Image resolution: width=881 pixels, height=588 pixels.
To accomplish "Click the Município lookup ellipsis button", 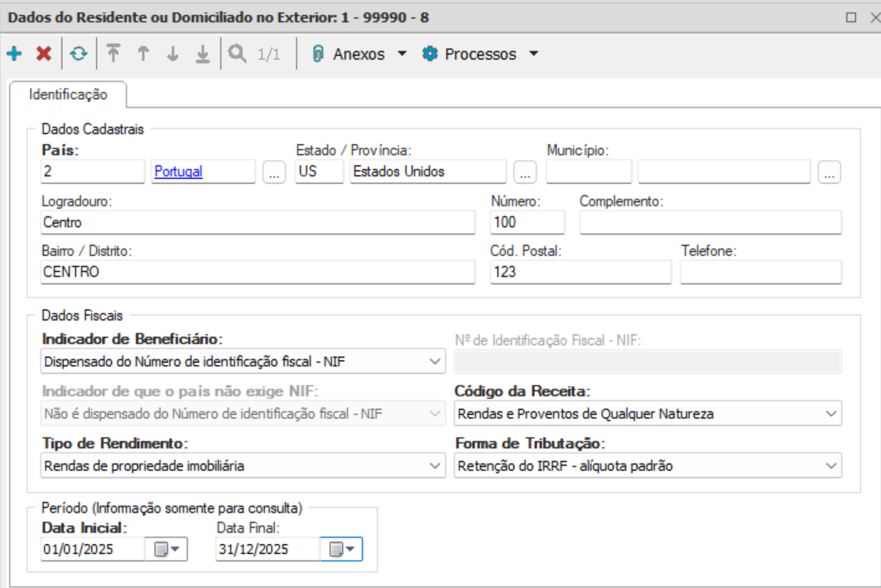I will 830,172.
